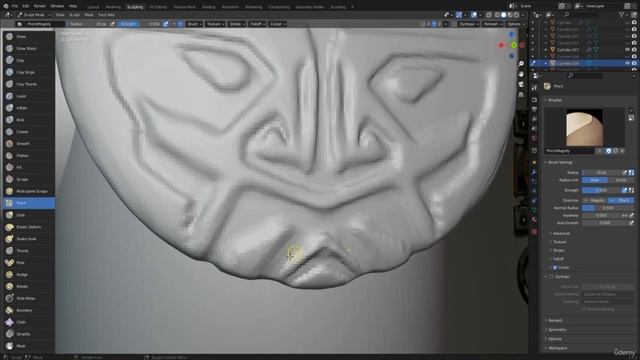Select the Draw Sharp brush
This screenshot has height=360, width=640.
[29, 49]
